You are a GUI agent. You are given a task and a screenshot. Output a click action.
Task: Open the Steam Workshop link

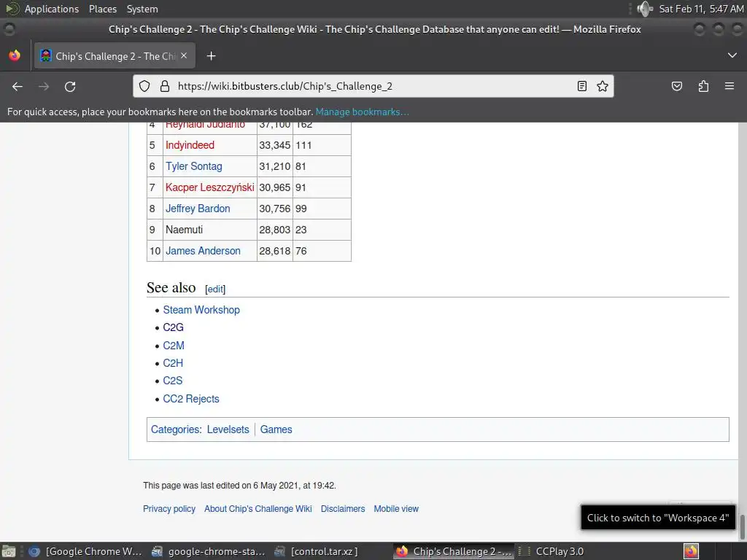201,310
